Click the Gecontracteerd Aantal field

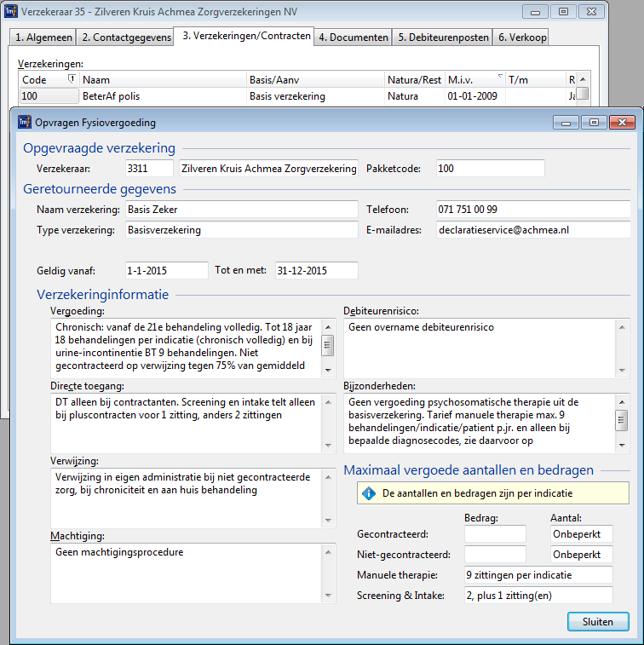tap(582, 534)
